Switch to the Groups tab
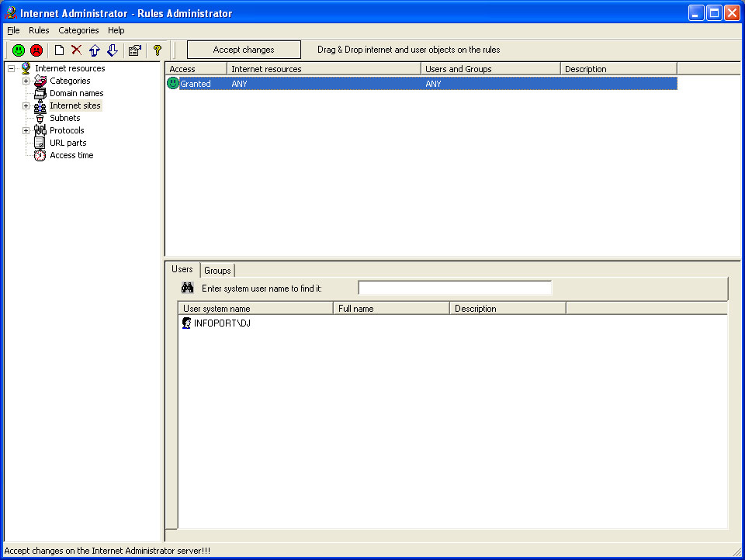745x560 pixels. tap(217, 271)
